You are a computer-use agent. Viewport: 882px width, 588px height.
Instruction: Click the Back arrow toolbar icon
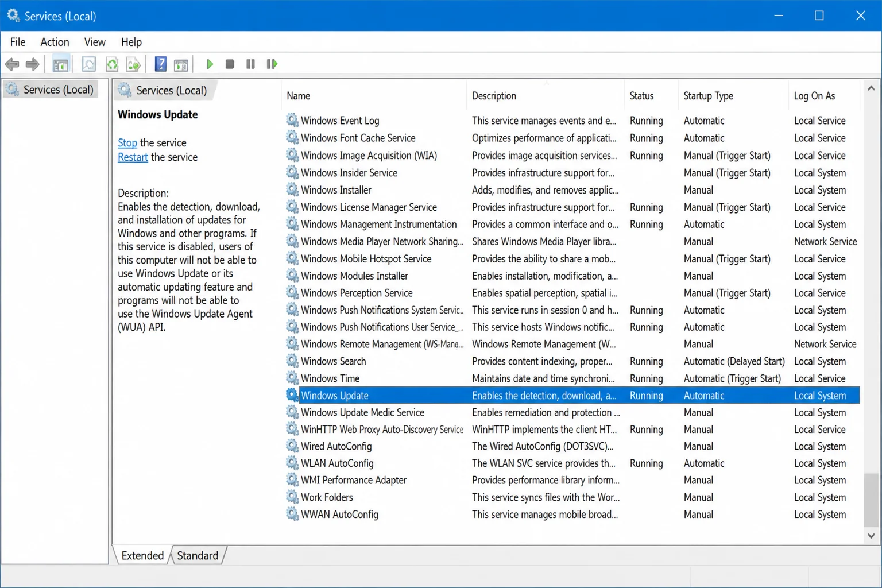(12, 64)
